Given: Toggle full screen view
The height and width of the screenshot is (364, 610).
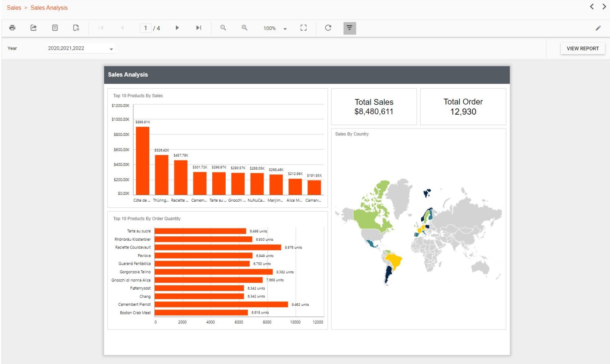Looking at the screenshot, I should (303, 28).
